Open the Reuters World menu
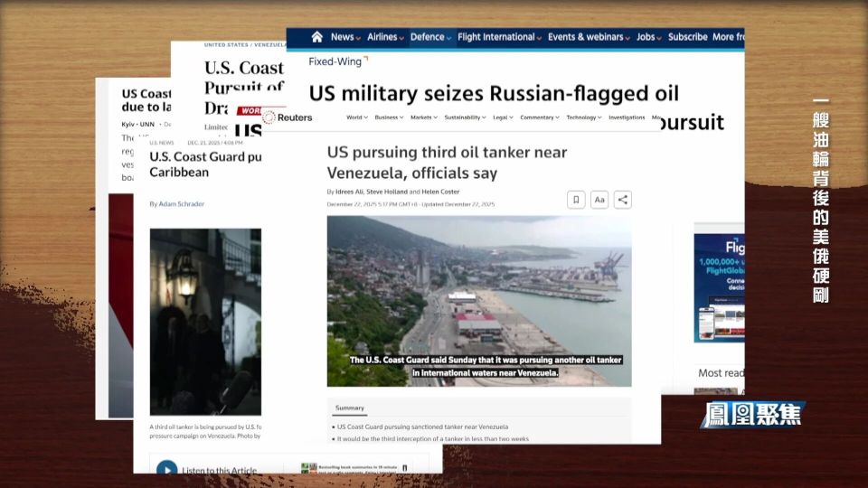 357,117
